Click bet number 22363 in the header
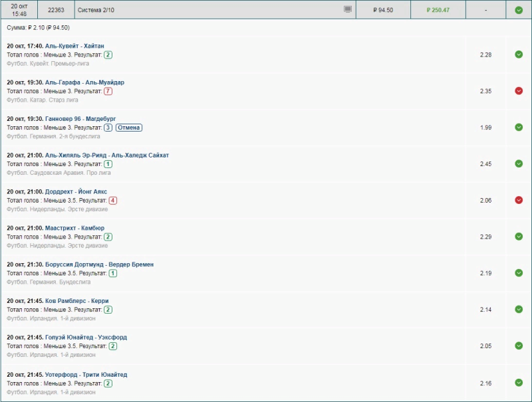This screenshot has height=402, width=532. tap(56, 10)
